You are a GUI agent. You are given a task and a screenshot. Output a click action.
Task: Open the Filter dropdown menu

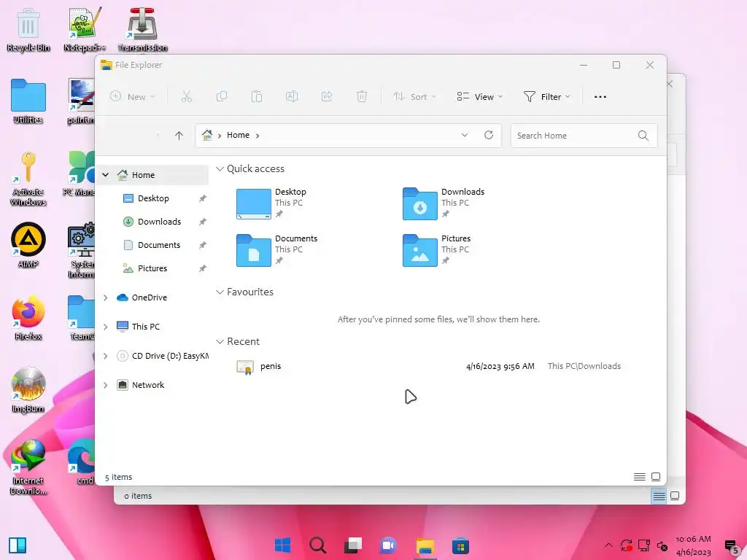pyautogui.click(x=546, y=97)
